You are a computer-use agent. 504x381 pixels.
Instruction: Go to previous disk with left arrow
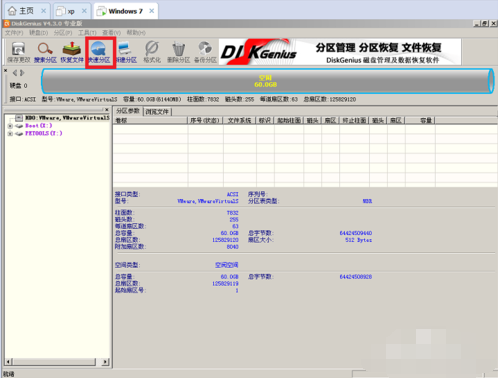click(15, 73)
